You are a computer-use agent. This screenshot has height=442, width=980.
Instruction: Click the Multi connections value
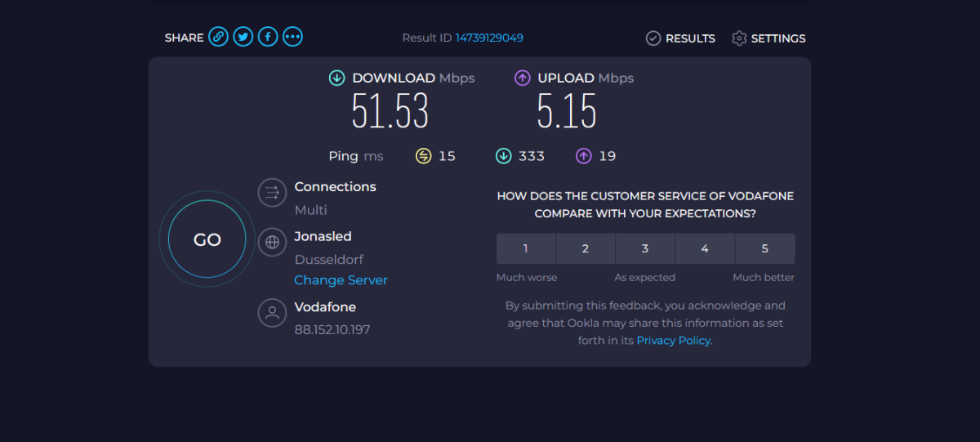tap(311, 210)
